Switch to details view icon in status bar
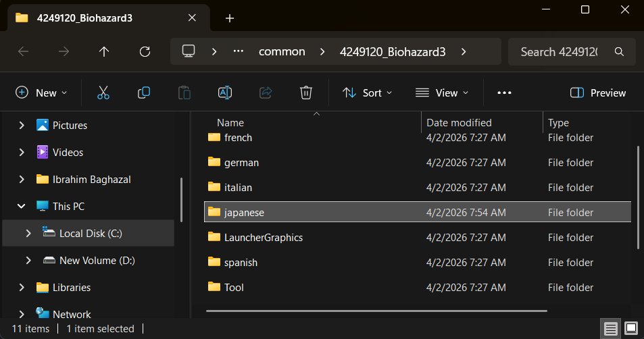 click(x=610, y=328)
